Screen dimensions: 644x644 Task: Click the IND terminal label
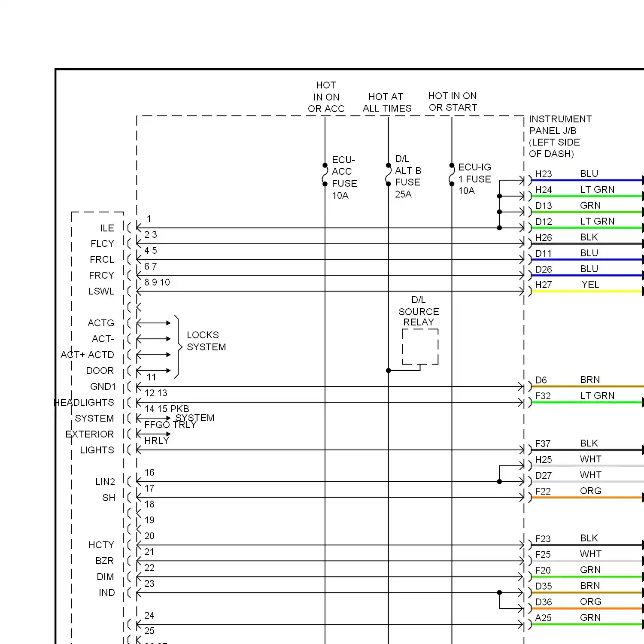pos(106,592)
